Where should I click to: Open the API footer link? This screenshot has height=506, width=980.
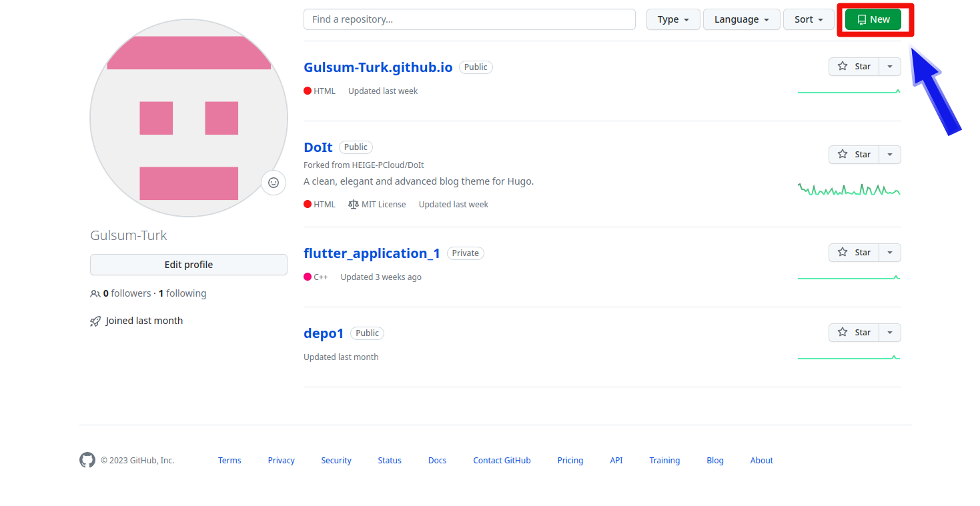pyautogui.click(x=616, y=461)
